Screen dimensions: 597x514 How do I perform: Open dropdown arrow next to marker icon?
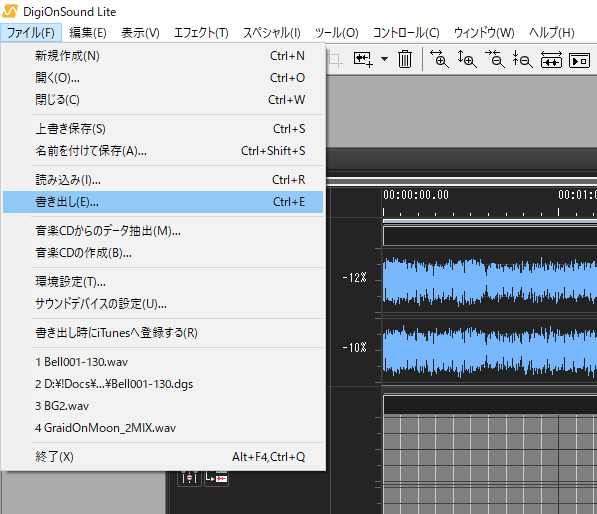coord(385,59)
